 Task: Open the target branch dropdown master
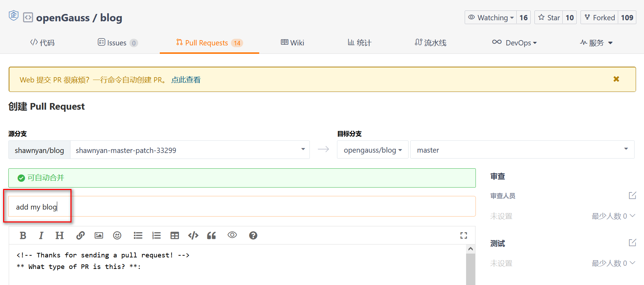coord(522,150)
